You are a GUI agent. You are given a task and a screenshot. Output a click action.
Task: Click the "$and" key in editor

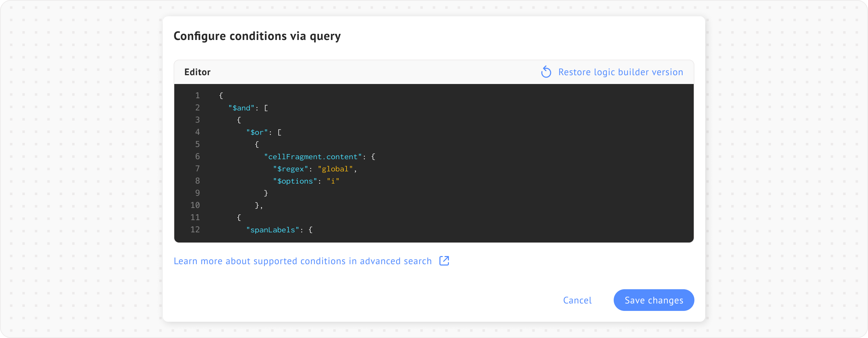241,108
